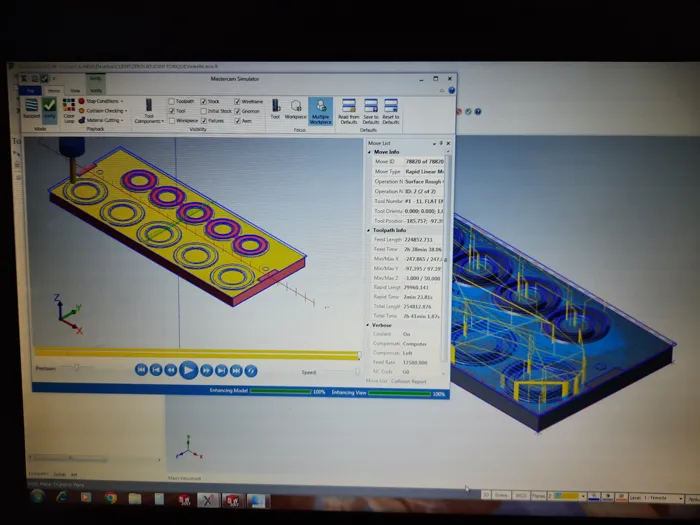Open Tool Components dropdown

pos(149,111)
